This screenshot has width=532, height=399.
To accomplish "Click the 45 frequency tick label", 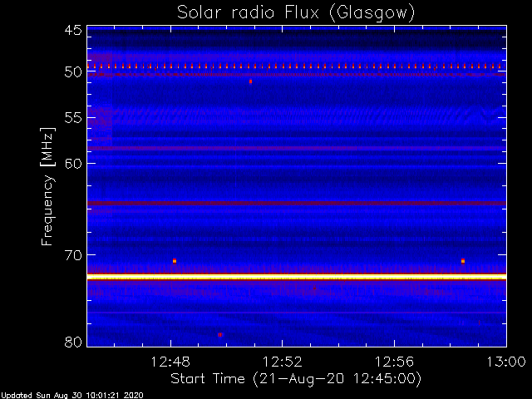I will pyautogui.click(x=73, y=30).
